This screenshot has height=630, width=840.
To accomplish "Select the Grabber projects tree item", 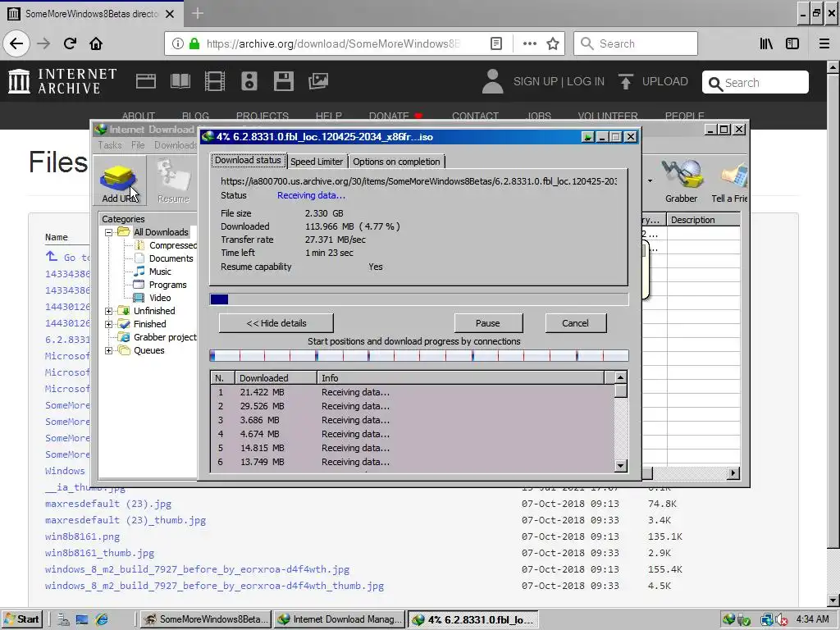I will point(165,337).
